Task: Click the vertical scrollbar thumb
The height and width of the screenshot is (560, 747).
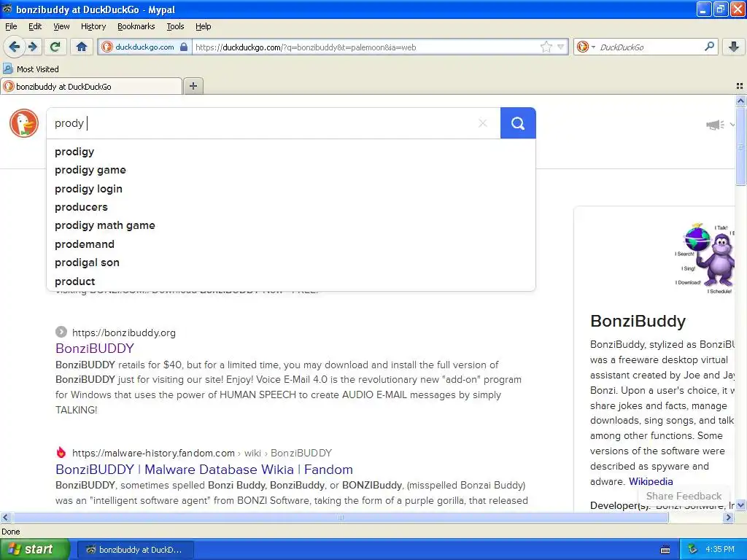Action: [x=740, y=146]
